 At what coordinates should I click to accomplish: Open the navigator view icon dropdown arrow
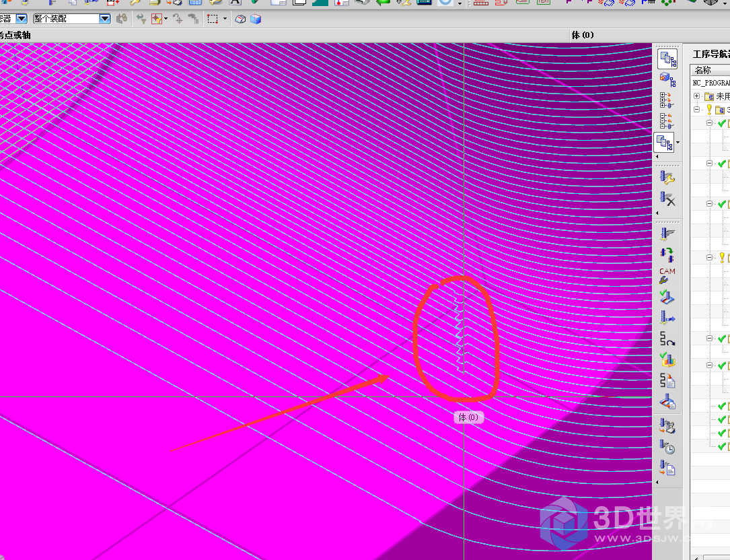point(678,143)
